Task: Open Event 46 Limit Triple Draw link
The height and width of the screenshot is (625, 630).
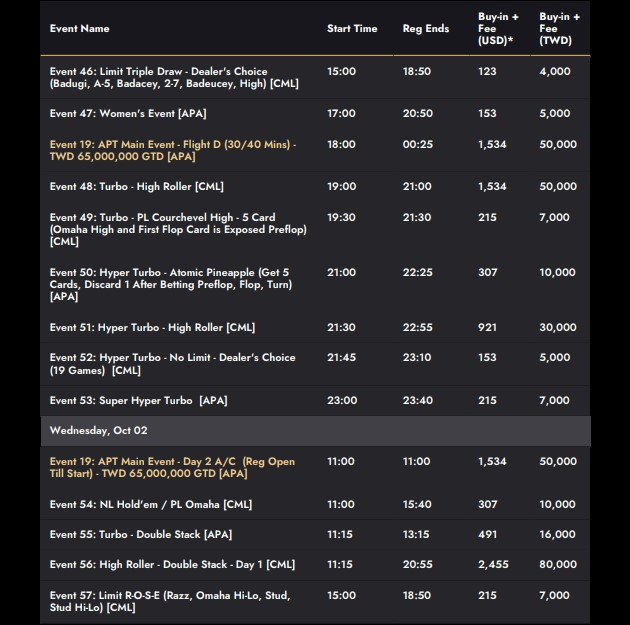Action: click(x=174, y=78)
